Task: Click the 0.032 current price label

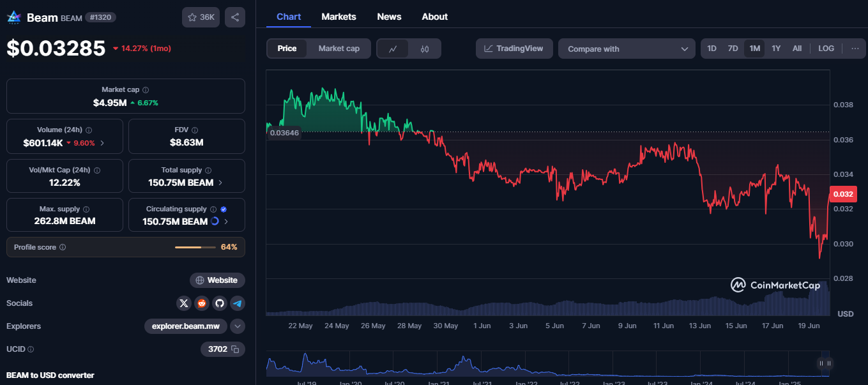Action: click(x=842, y=195)
